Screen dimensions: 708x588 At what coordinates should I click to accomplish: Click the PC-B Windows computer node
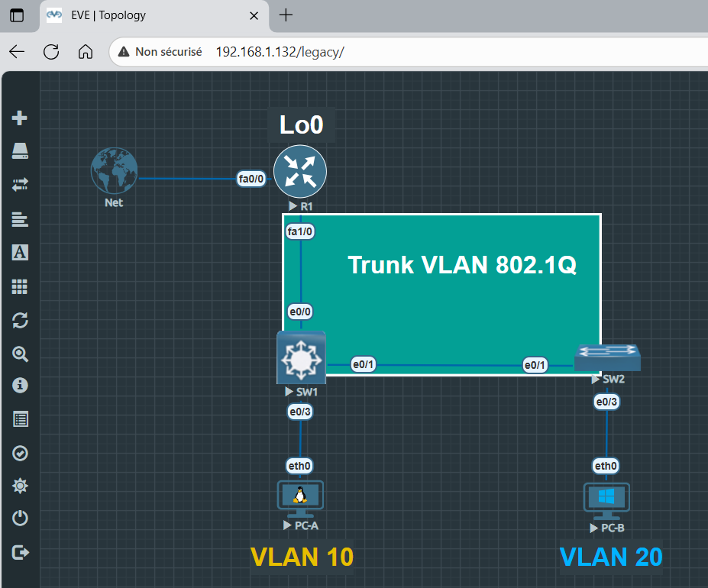point(606,499)
